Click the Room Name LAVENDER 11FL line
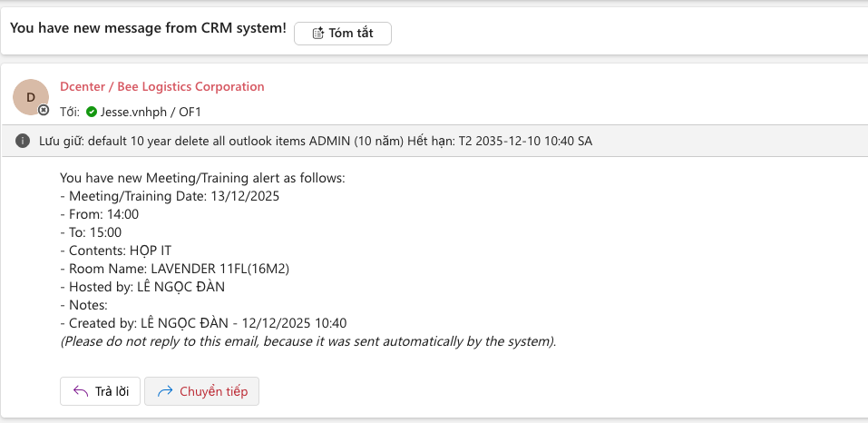 (x=174, y=269)
